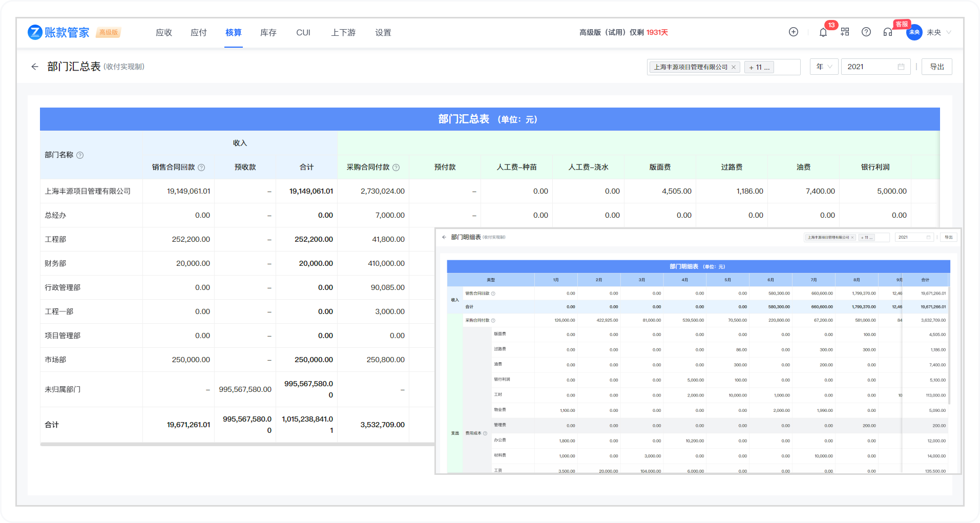Click the 工程部 department row

(55, 239)
